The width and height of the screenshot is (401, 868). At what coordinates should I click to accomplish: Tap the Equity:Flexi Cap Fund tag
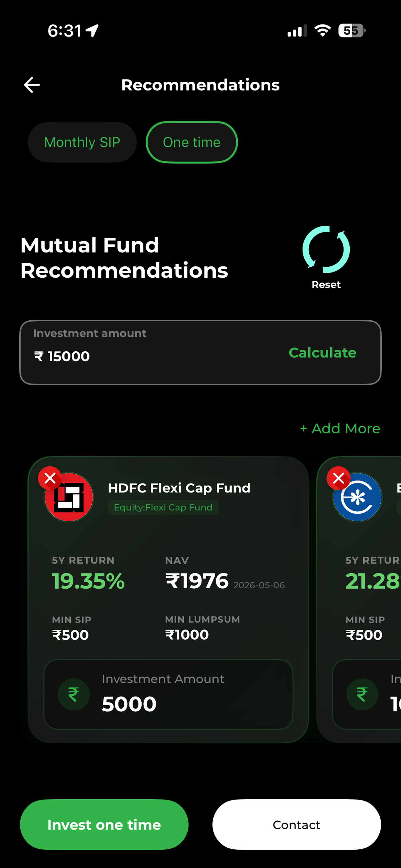click(163, 507)
